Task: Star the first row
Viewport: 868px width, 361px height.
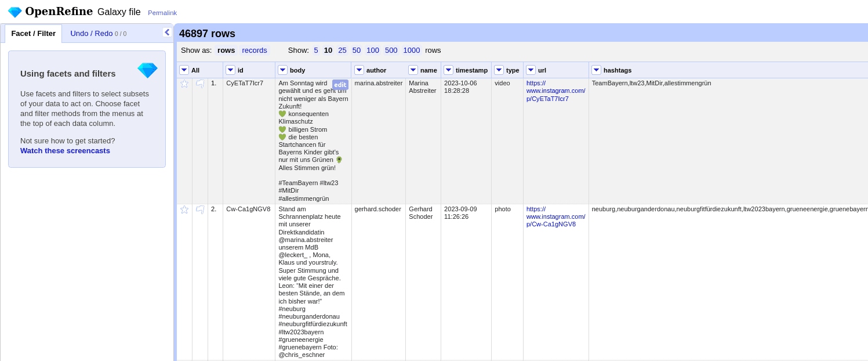Action: (184, 83)
